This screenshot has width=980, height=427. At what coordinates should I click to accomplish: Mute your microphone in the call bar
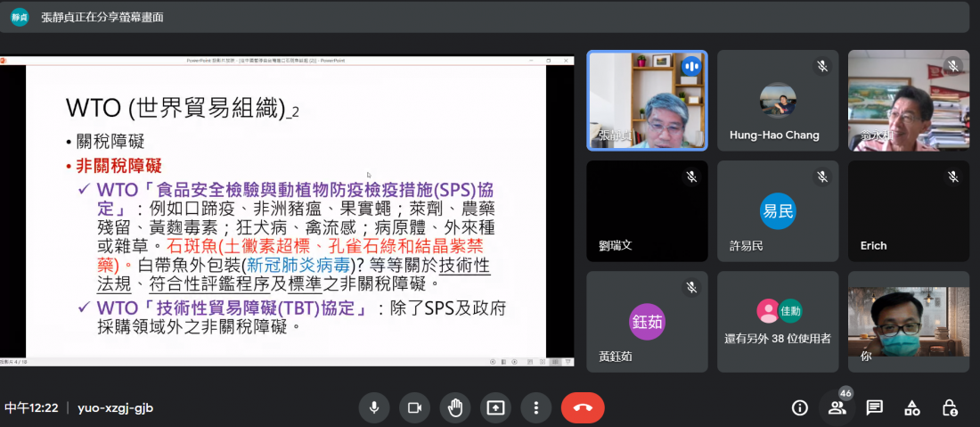point(374,407)
